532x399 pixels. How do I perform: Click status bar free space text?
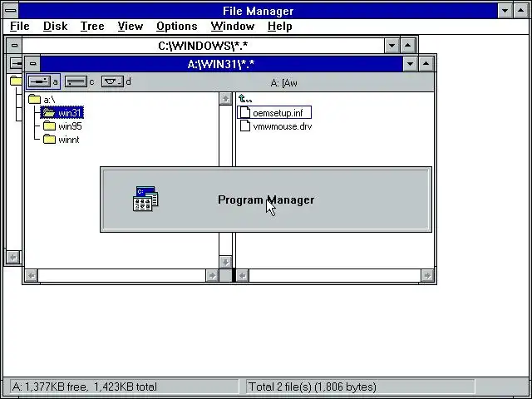pyautogui.click(x=85, y=387)
